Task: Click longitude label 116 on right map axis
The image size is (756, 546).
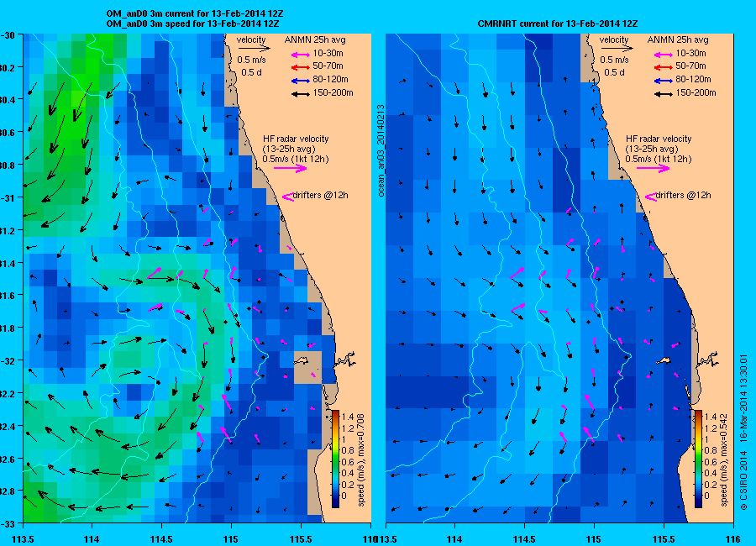Action: click(732, 538)
